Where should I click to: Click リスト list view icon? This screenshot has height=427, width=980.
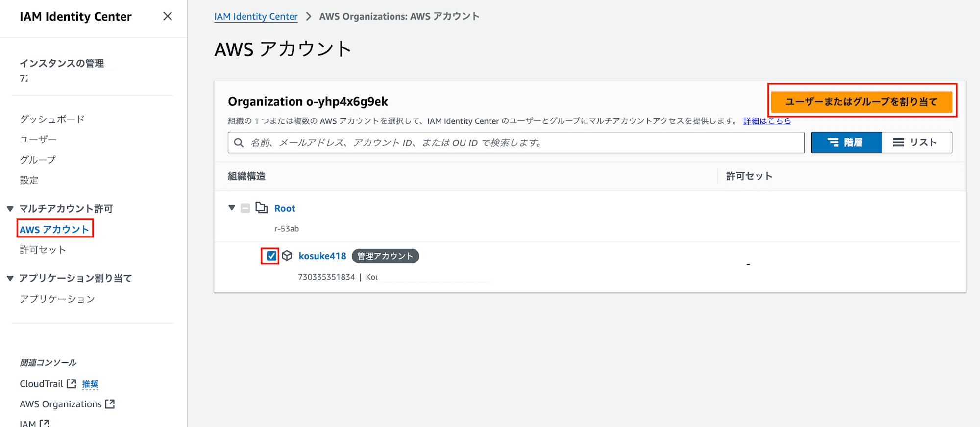click(x=898, y=142)
